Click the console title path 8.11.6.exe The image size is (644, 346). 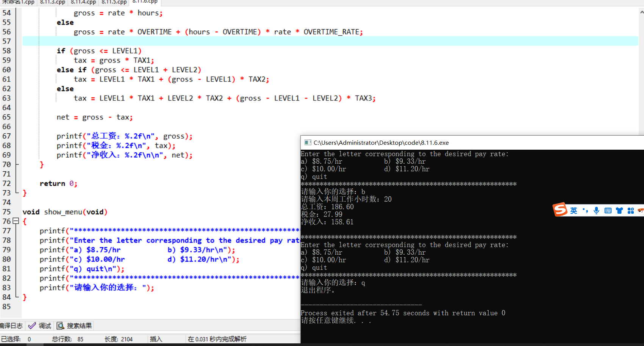(x=381, y=142)
